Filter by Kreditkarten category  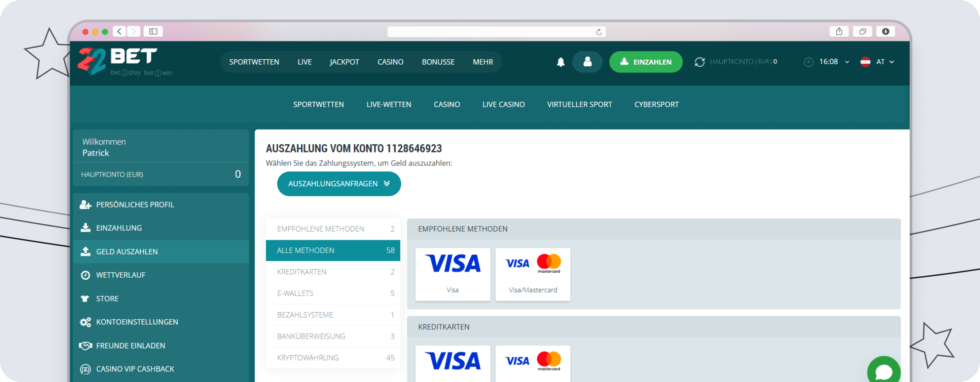(x=333, y=272)
